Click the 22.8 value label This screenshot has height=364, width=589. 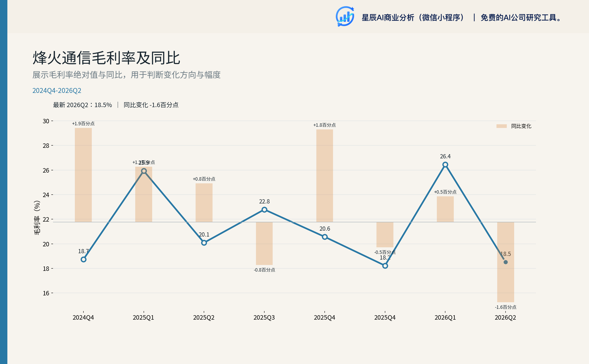(264, 201)
